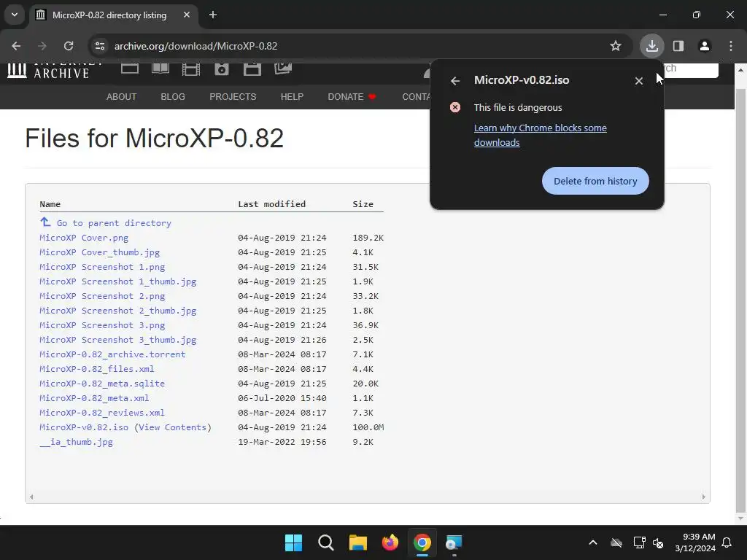Click the muted volume tray icon
Screen dimensions: 747x560
659,542
